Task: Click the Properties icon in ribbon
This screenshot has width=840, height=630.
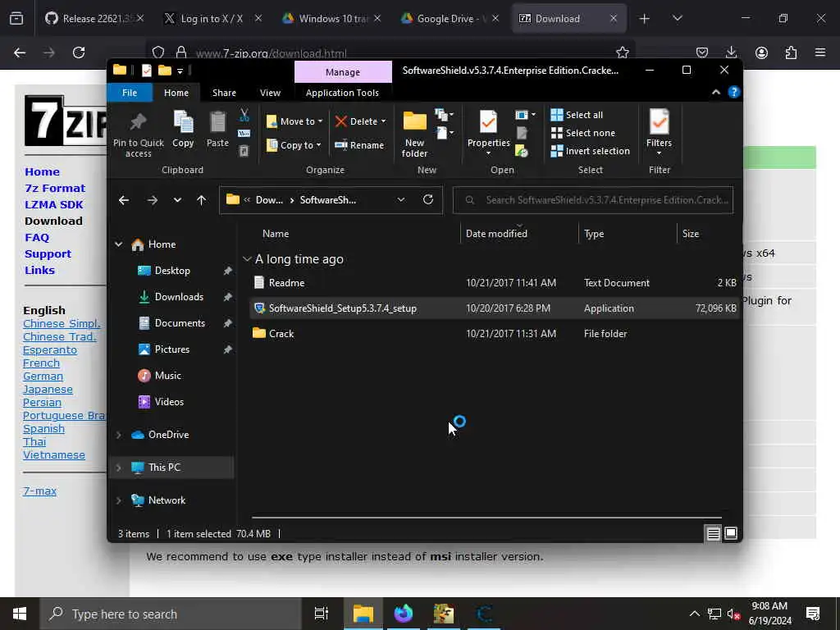Action: pyautogui.click(x=489, y=121)
